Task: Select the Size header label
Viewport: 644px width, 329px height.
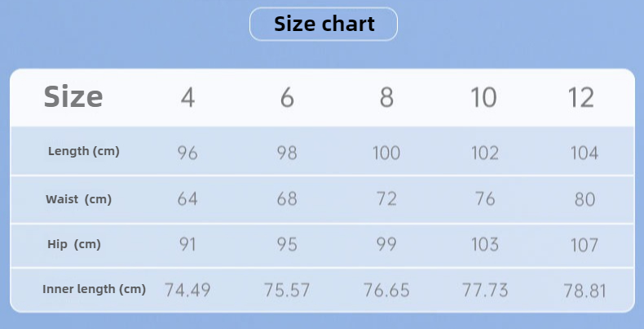Action: click(73, 97)
